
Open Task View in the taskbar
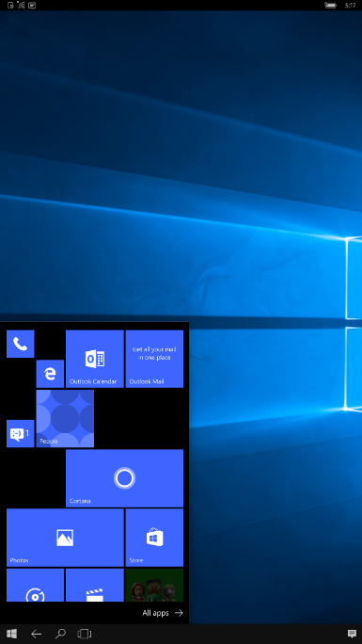[84, 634]
